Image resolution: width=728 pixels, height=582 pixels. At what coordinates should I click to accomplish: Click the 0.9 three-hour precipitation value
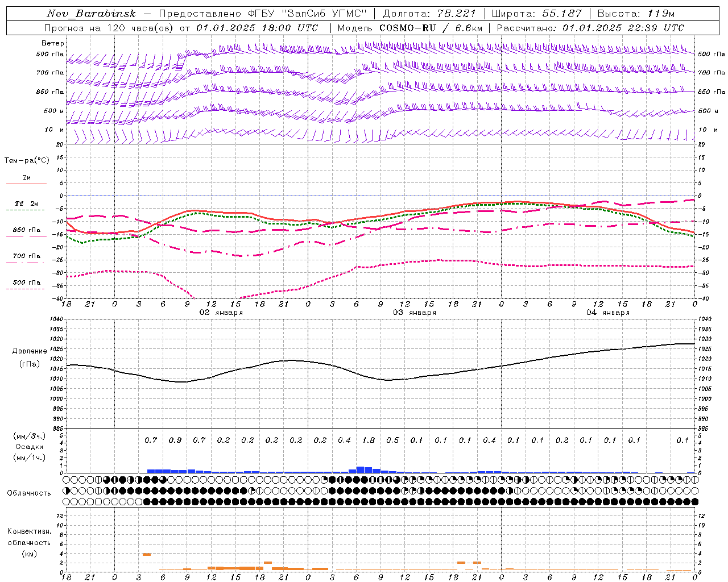(175, 440)
